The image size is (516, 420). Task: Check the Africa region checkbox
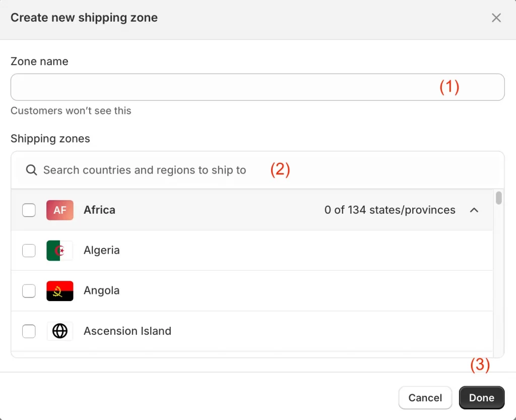click(29, 210)
